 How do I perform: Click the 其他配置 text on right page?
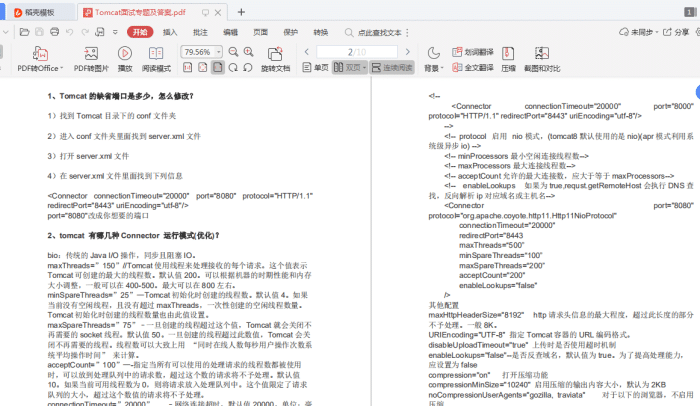click(x=444, y=305)
